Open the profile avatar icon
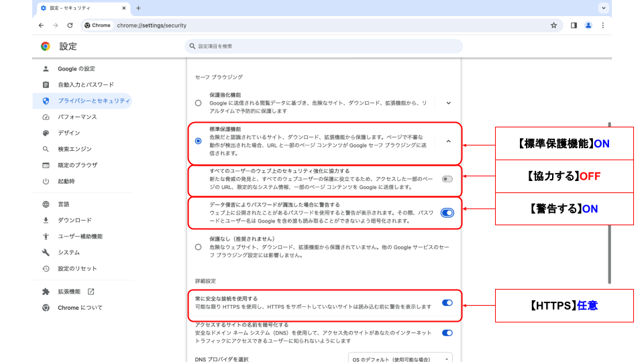Image resolution: width=644 pixels, height=362 pixels. click(588, 25)
